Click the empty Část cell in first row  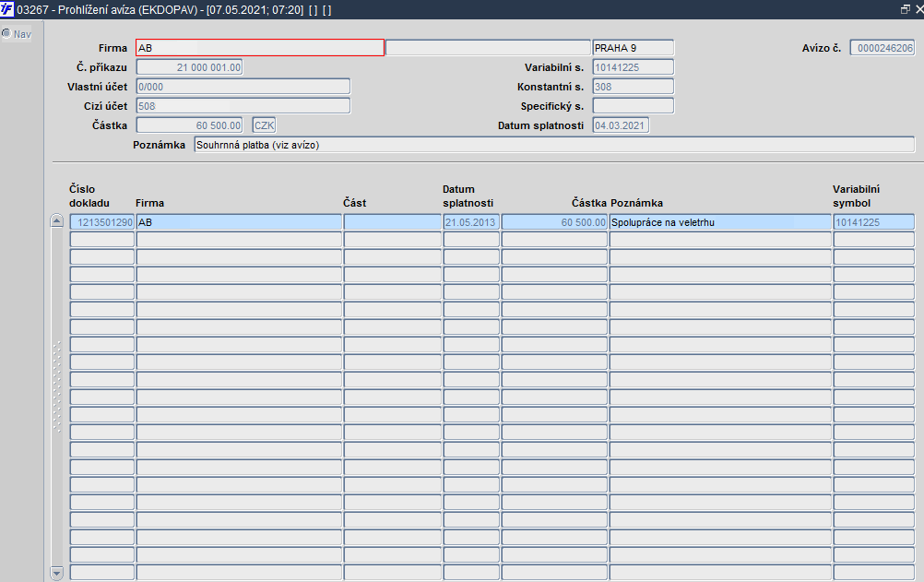pyautogui.click(x=393, y=222)
